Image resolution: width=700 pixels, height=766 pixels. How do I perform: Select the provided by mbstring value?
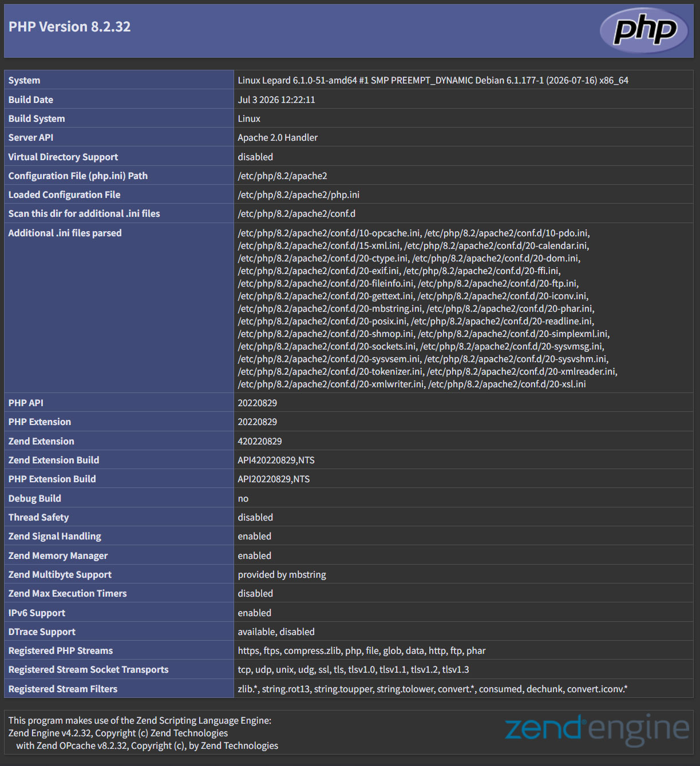click(282, 574)
